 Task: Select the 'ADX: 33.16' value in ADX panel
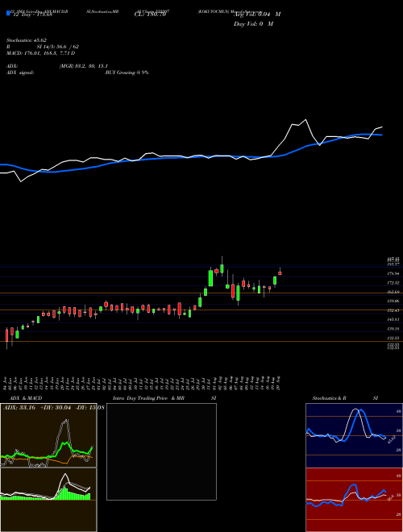[x=19, y=408]
